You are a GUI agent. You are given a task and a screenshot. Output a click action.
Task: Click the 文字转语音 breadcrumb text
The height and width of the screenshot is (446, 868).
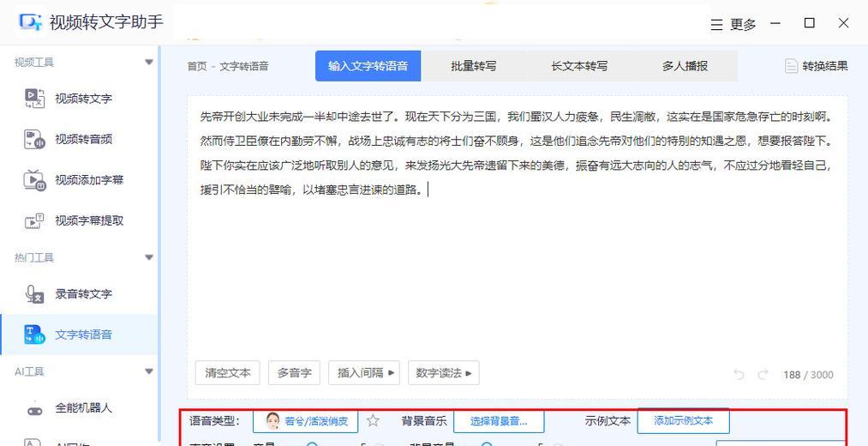pos(244,67)
